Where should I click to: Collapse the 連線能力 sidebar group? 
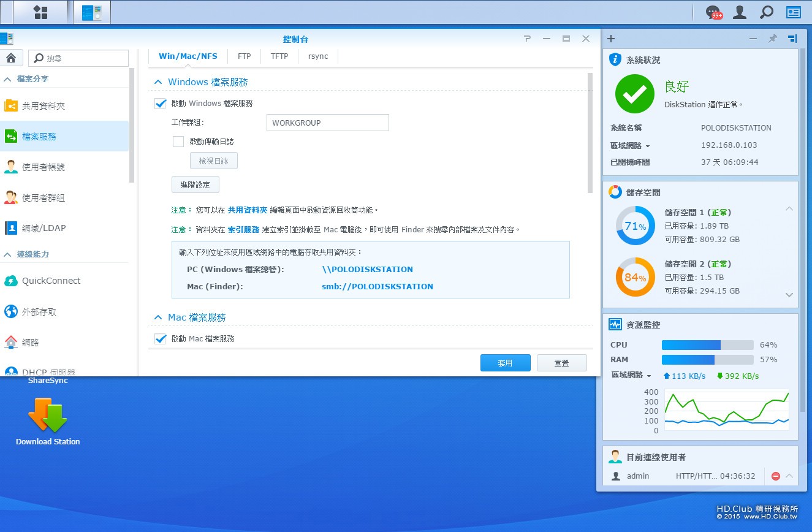coord(8,254)
